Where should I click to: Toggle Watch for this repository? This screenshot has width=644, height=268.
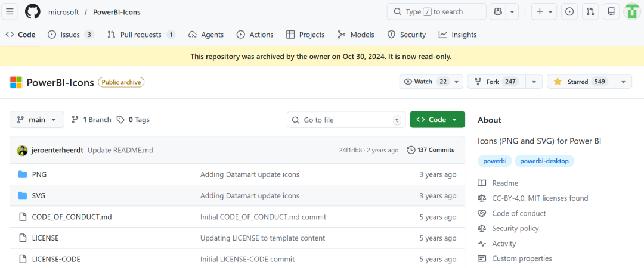point(426,82)
